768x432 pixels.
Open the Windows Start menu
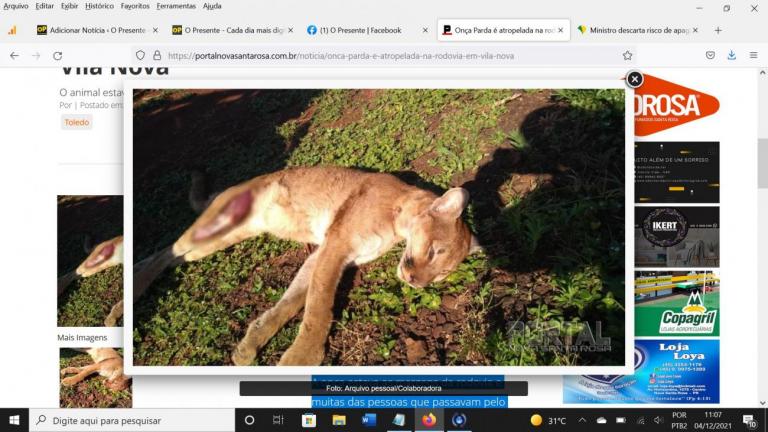pyautogui.click(x=14, y=420)
